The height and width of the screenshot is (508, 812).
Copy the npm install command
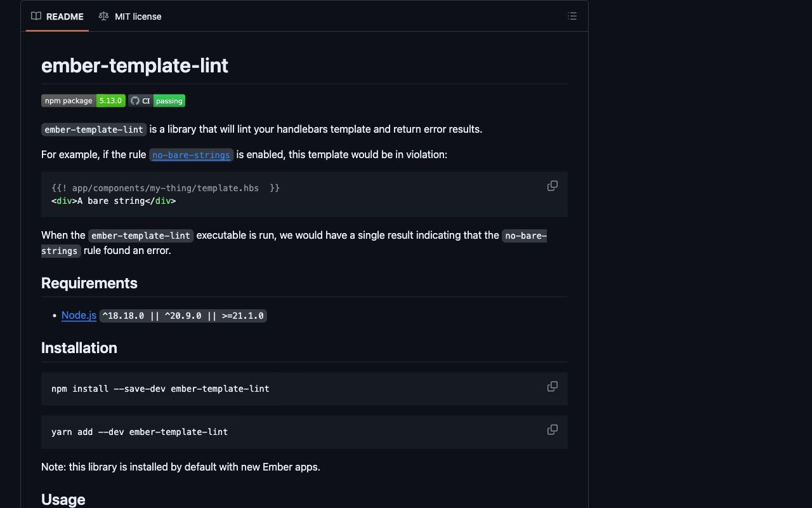[553, 387]
